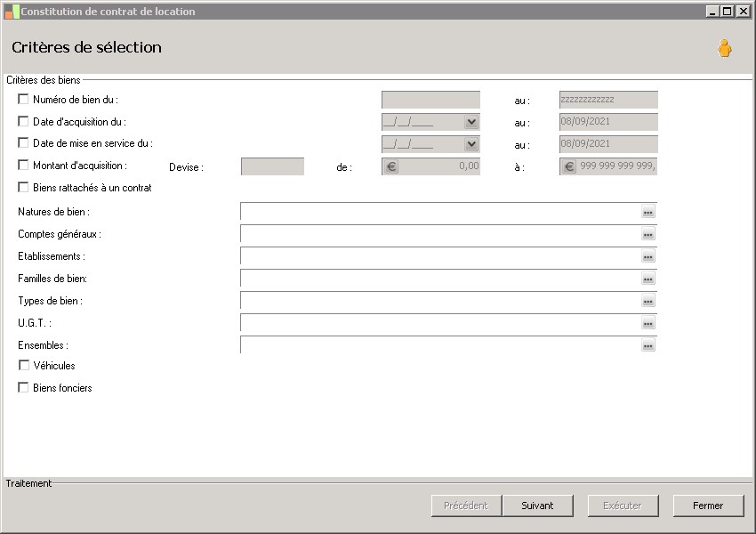
Task: Open the U.G.T. ellipsis picker
Action: (648, 323)
